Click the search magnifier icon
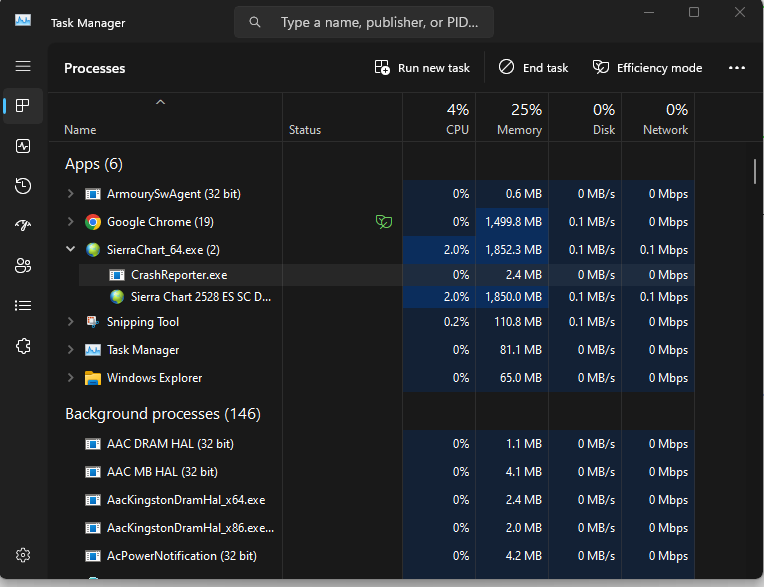 (x=254, y=22)
